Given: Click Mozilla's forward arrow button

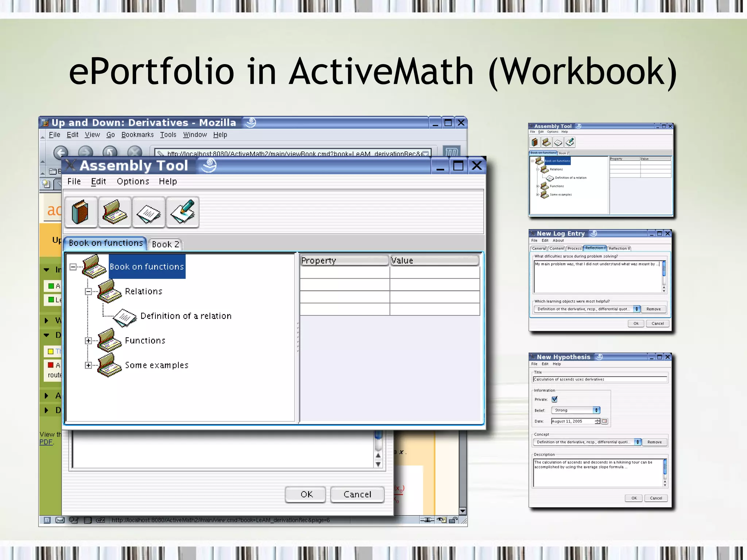Looking at the screenshot, I should tap(85, 152).
